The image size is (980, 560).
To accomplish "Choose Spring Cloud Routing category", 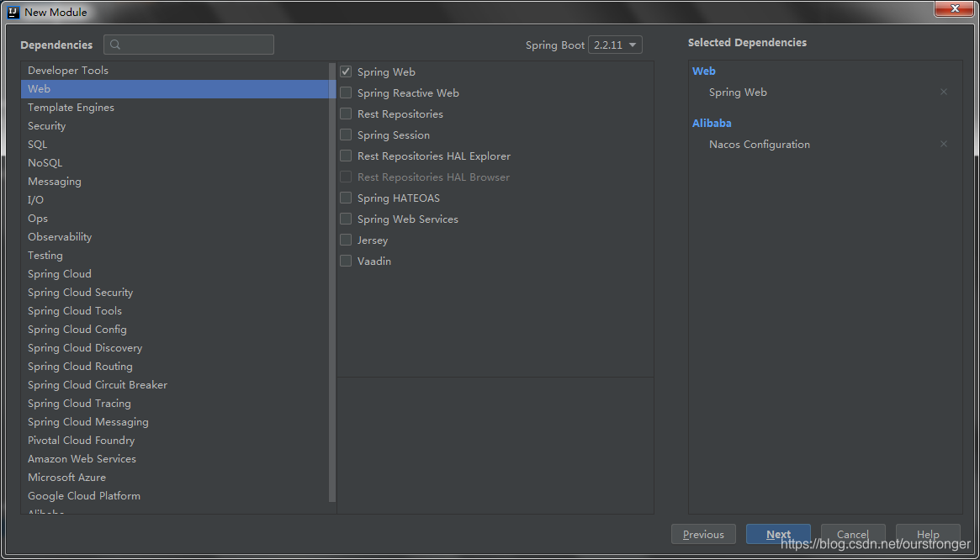I will pyautogui.click(x=176, y=367).
